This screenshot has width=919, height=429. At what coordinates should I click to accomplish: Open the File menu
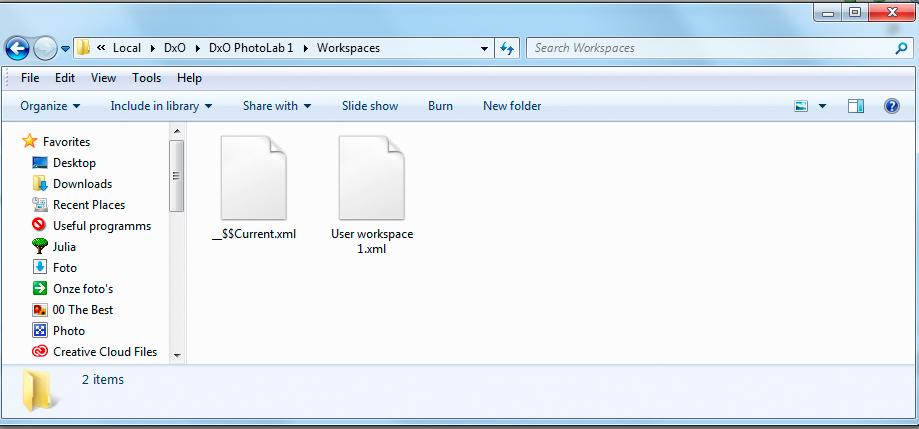(x=30, y=78)
